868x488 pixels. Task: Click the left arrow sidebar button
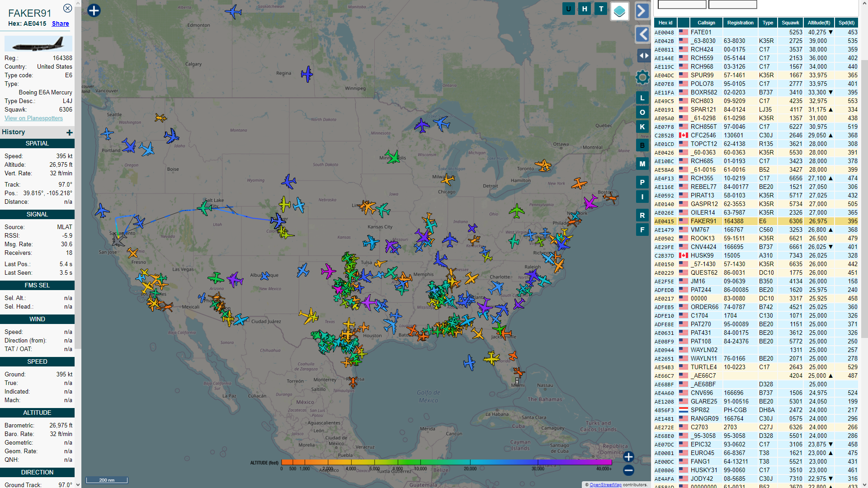(x=642, y=34)
